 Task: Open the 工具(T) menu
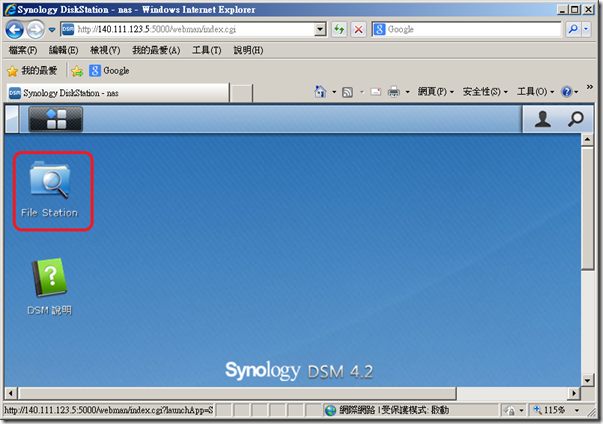[207, 50]
